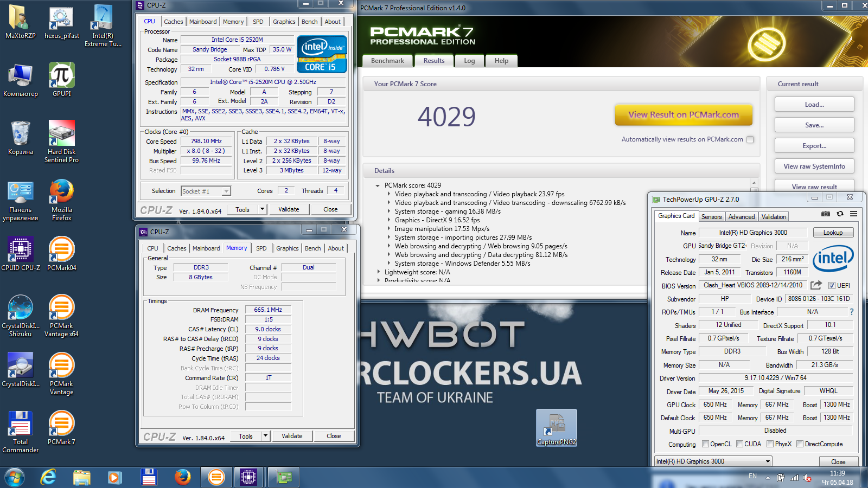Toggle the CUDA checkbox in GPU-Z

pos(739,444)
